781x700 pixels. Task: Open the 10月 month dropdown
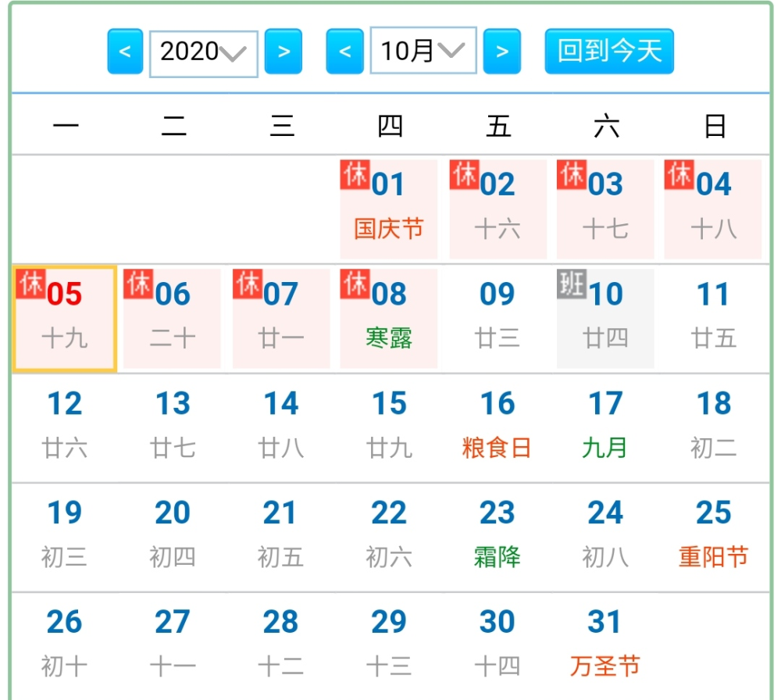[423, 52]
